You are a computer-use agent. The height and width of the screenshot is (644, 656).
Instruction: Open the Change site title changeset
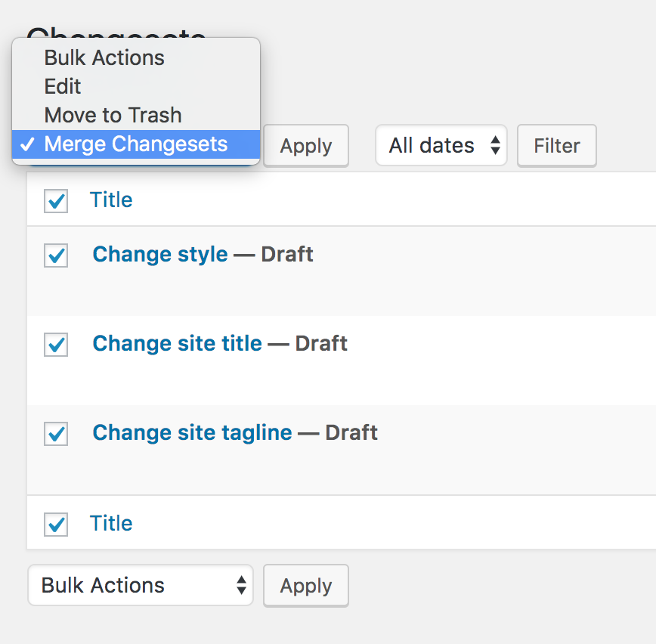tap(177, 343)
